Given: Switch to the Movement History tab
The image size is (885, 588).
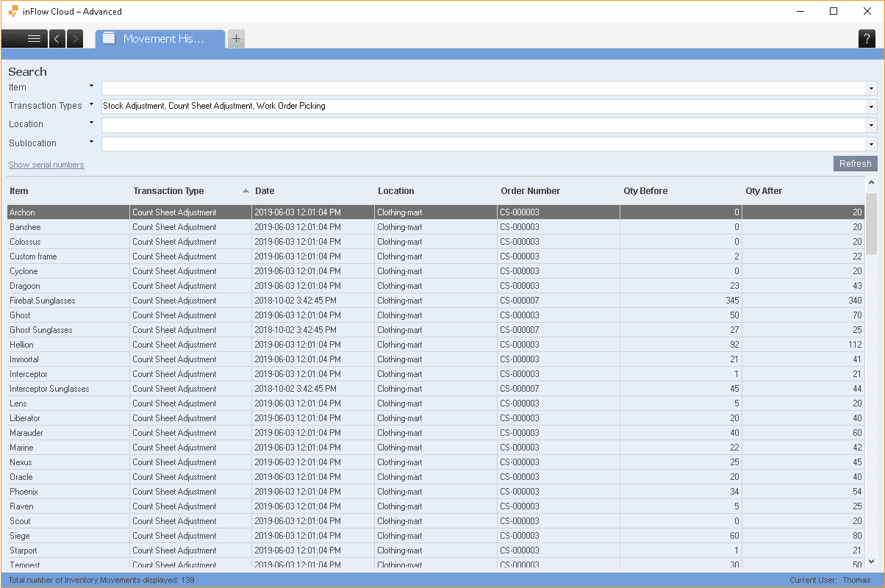Looking at the screenshot, I should pos(160,39).
